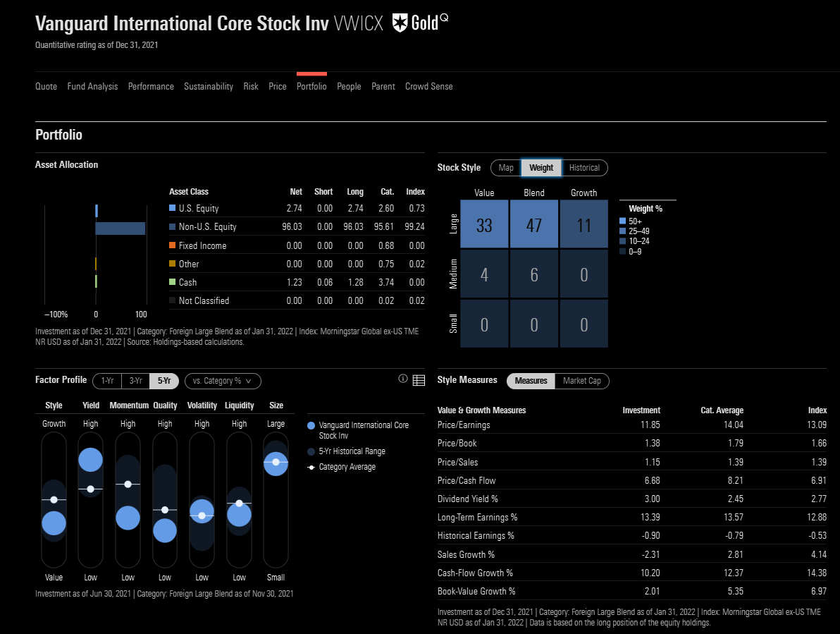Image resolution: width=840 pixels, height=634 pixels.
Task: Click the Category Average legend entry
Action: [341, 467]
